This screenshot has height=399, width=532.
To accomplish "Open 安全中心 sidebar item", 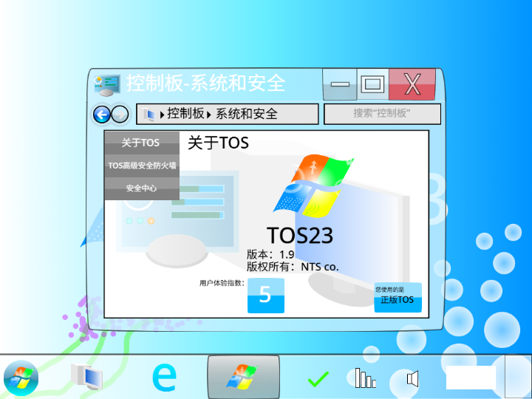I will pyautogui.click(x=142, y=188).
